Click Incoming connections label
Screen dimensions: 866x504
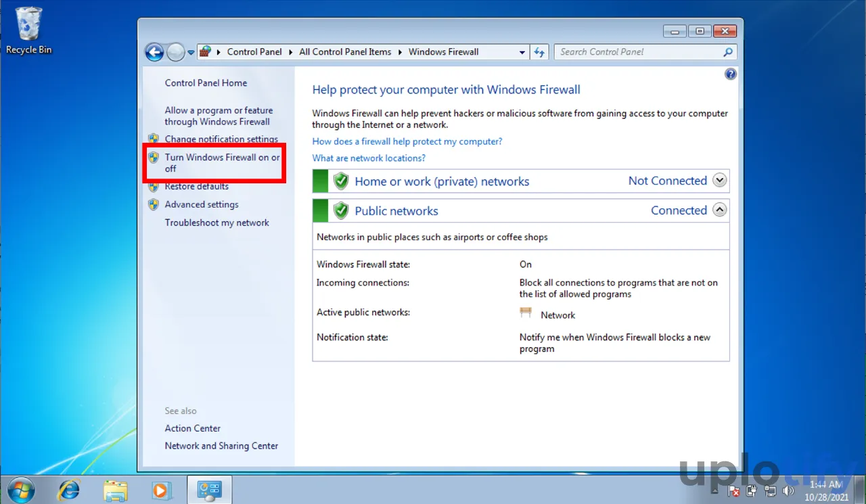coord(363,283)
